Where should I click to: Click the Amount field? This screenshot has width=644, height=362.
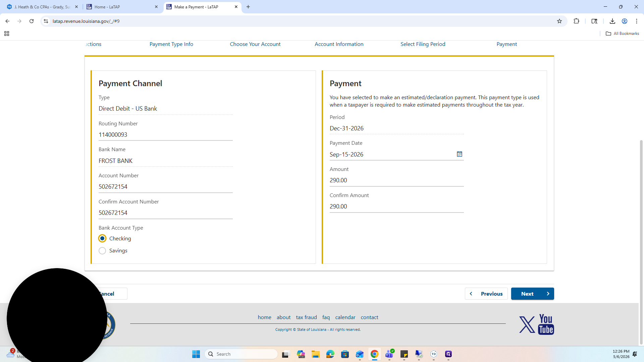click(x=397, y=180)
